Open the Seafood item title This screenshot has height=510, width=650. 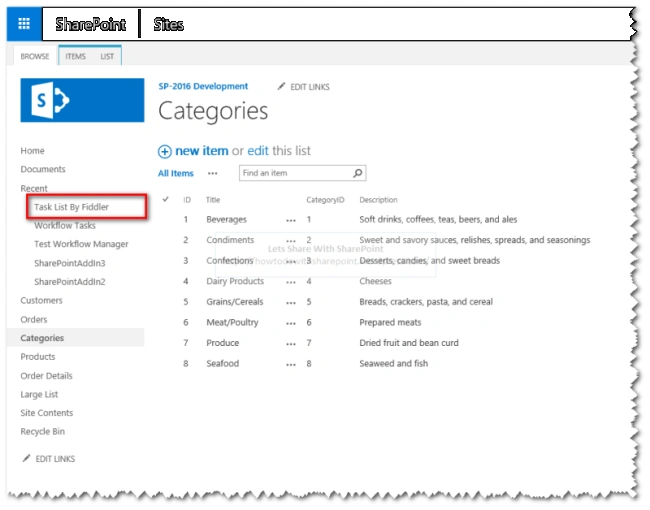pyautogui.click(x=223, y=364)
